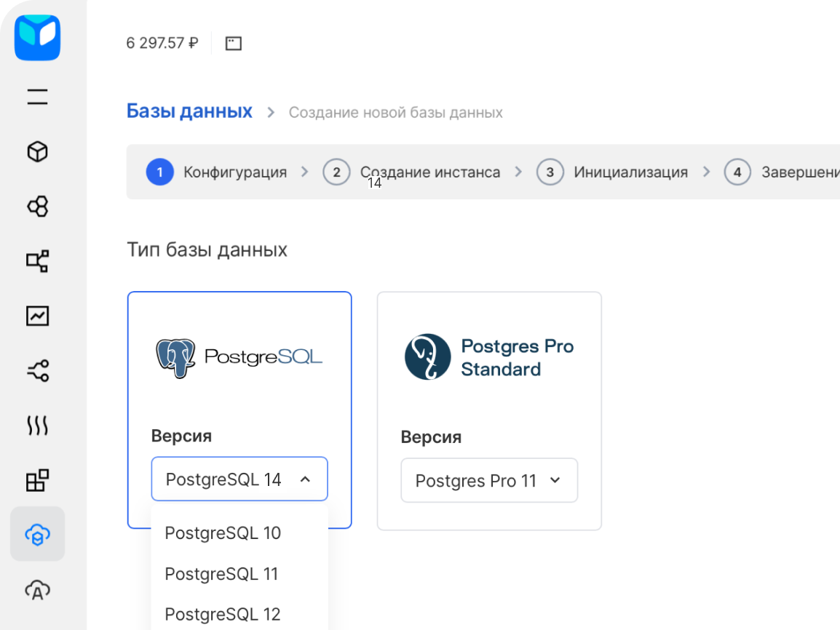This screenshot has width=840, height=630.
Task: Open the hamburger menu in sidebar
Action: [x=38, y=97]
